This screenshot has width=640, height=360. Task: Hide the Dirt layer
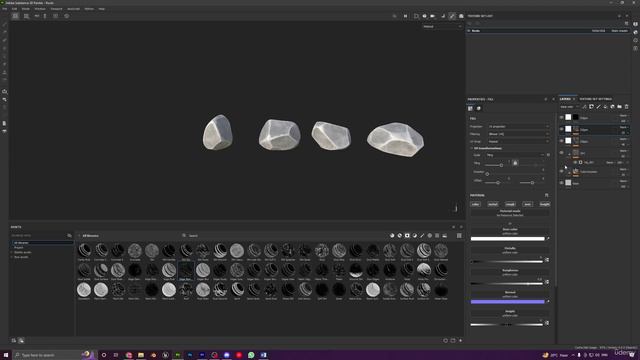[x=561, y=153]
